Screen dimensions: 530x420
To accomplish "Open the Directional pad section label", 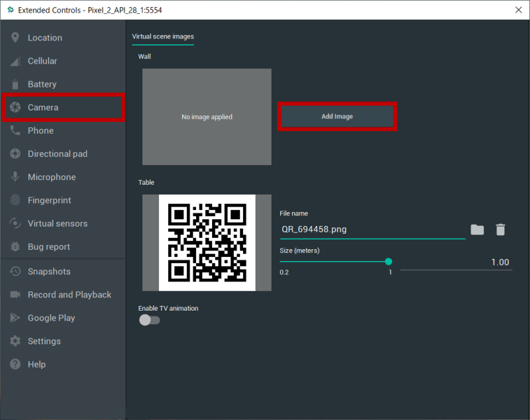I will coord(57,154).
